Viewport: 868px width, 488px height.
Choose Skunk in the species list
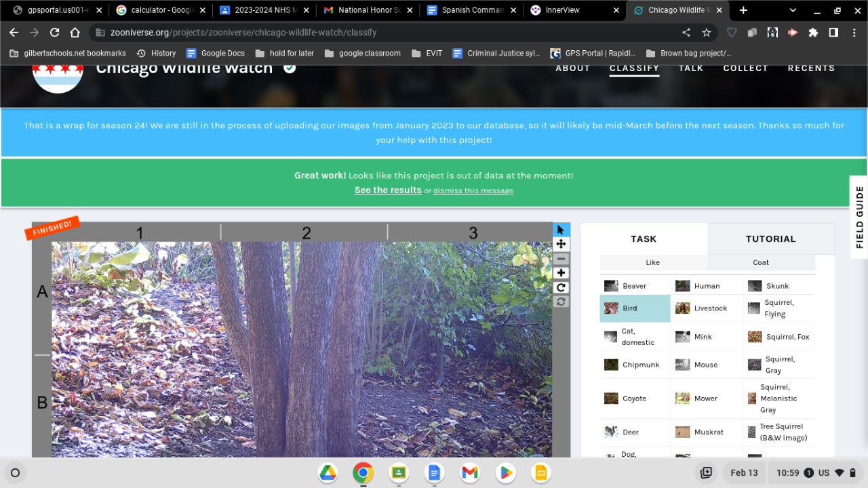click(x=779, y=286)
